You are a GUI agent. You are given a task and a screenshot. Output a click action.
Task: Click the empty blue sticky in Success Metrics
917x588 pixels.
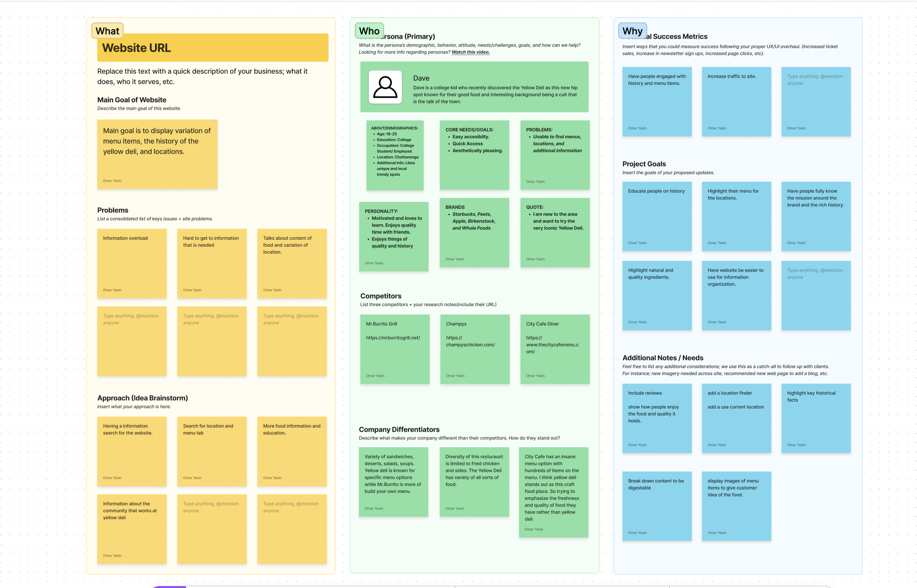(815, 102)
